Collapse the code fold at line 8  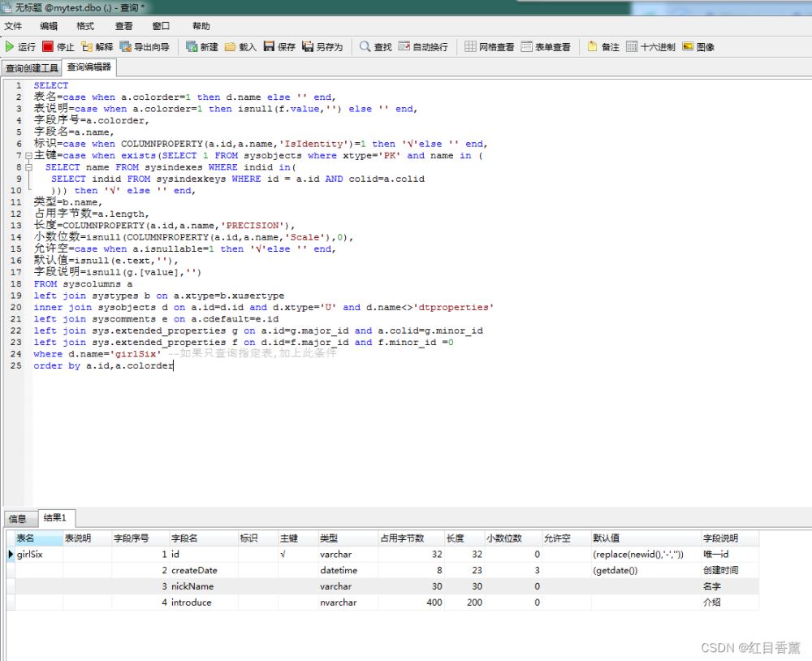(x=28, y=167)
